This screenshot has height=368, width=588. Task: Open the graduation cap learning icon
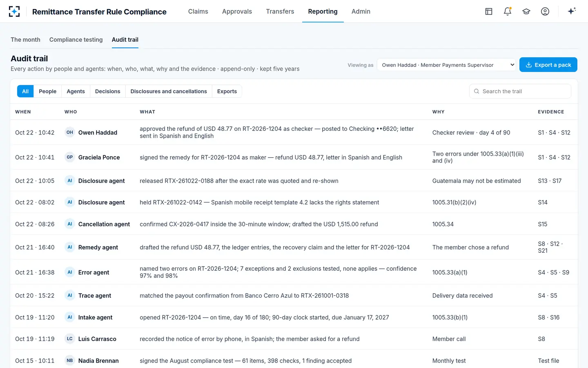[x=526, y=11]
